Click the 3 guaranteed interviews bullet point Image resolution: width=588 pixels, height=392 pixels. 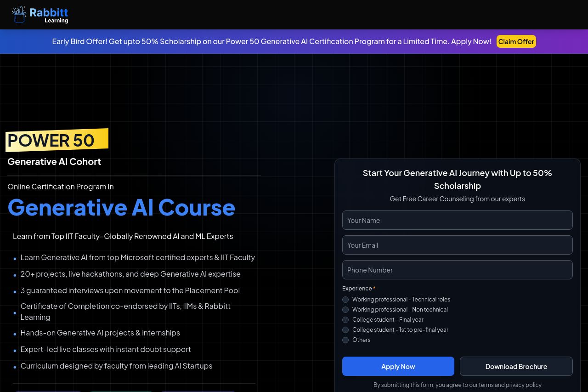coord(130,290)
